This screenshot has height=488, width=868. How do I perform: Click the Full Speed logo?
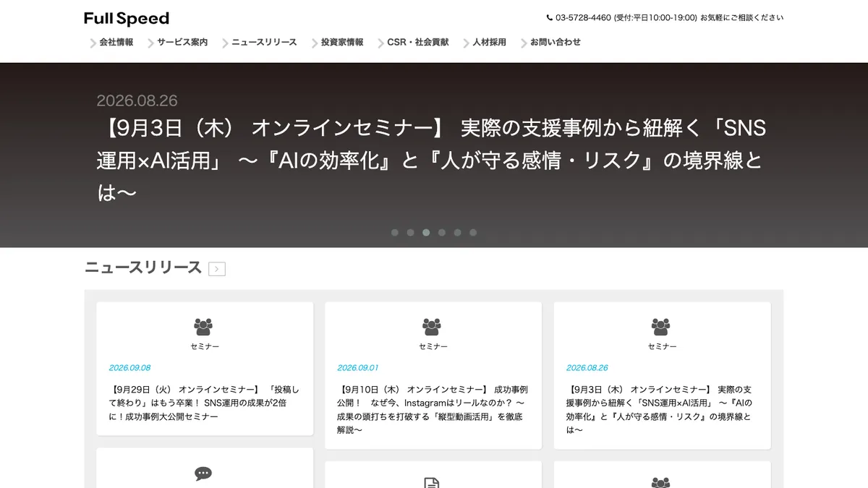point(127,19)
